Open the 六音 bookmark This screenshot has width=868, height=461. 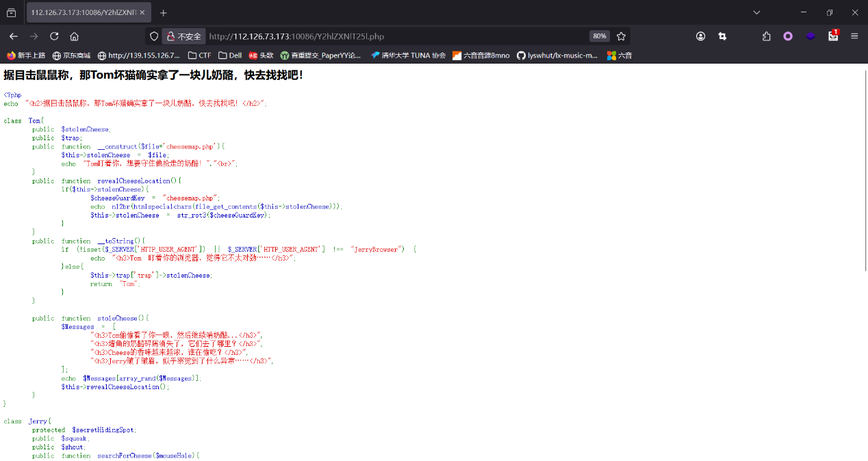[x=620, y=55]
